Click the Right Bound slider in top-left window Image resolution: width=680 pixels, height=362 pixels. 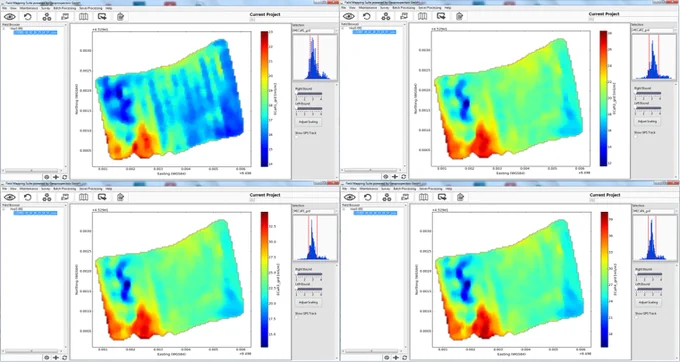tap(309, 93)
